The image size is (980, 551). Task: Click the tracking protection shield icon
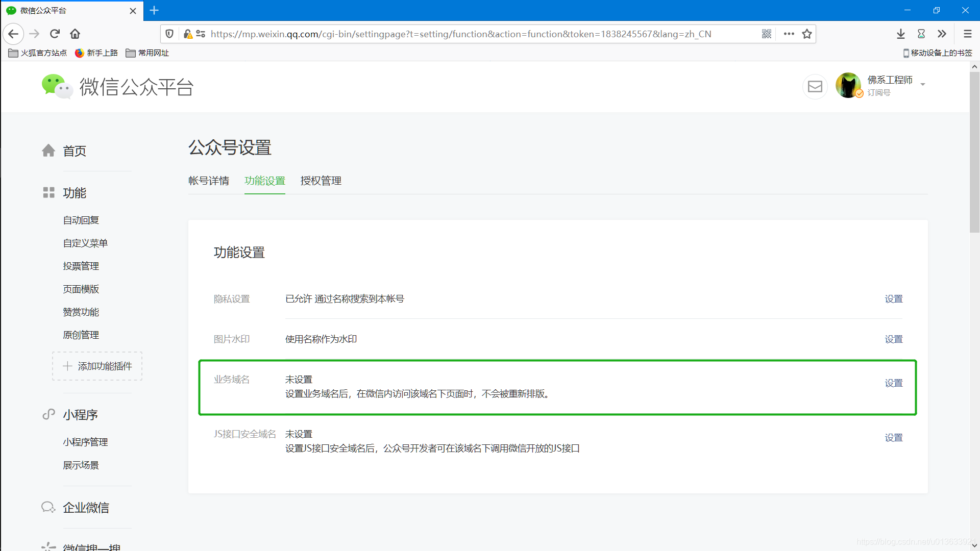[x=170, y=34]
